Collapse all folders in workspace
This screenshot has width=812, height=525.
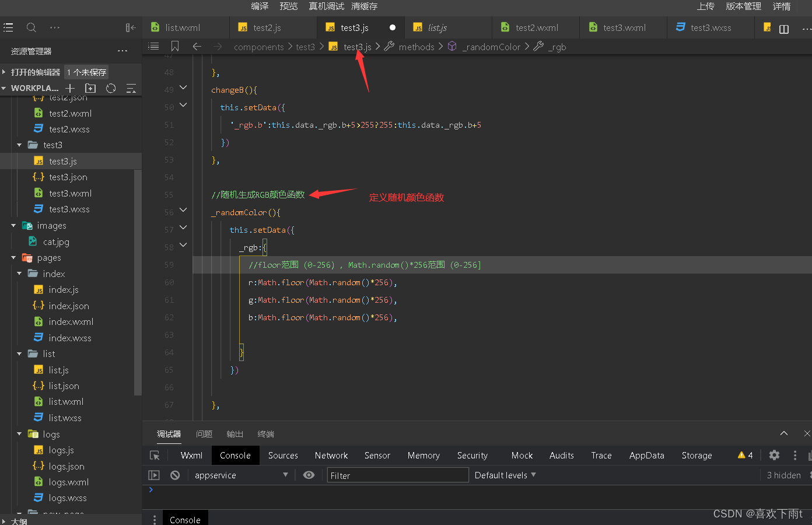(x=131, y=88)
